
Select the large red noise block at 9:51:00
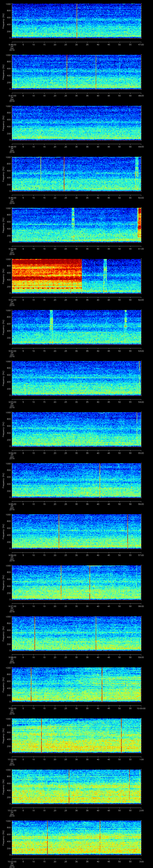coord(47,276)
